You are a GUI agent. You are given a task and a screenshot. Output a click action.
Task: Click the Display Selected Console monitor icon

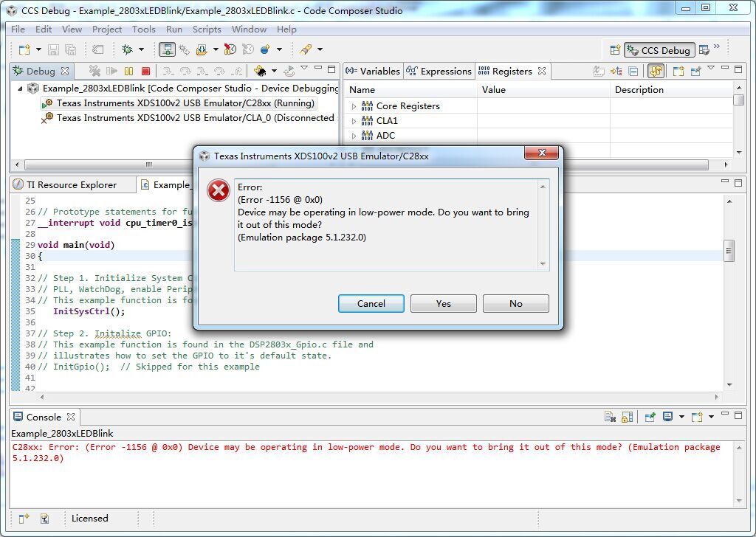point(667,417)
